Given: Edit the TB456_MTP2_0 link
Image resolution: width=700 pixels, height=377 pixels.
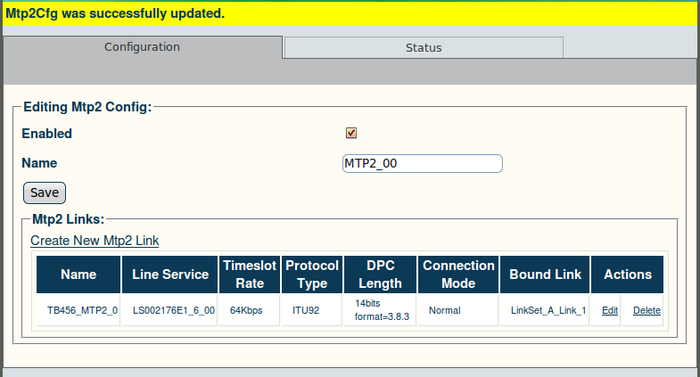Looking at the screenshot, I should (609, 310).
